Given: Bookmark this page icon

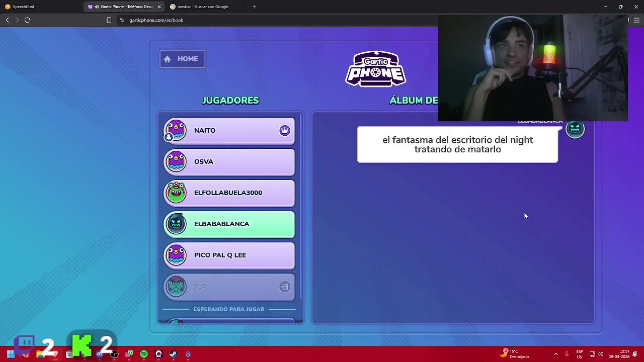Looking at the screenshot, I should click(x=109, y=20).
